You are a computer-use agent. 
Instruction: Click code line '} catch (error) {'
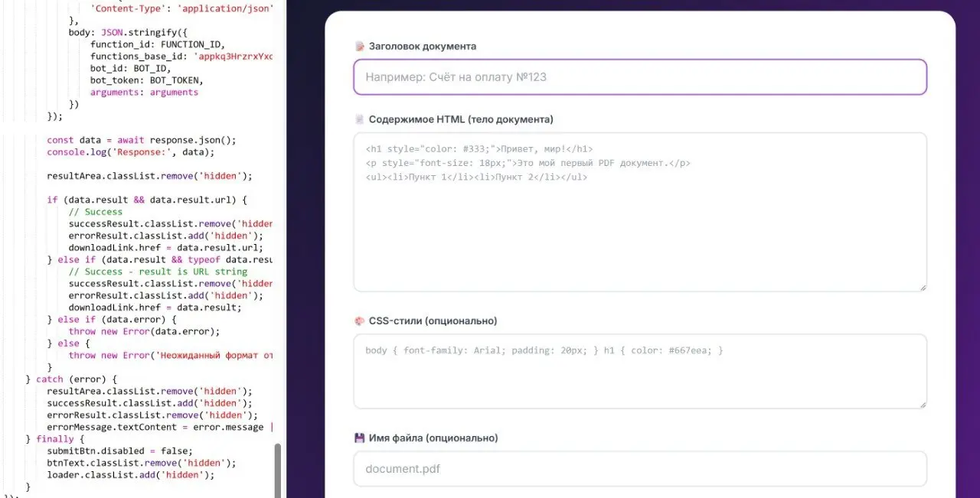coord(71,379)
